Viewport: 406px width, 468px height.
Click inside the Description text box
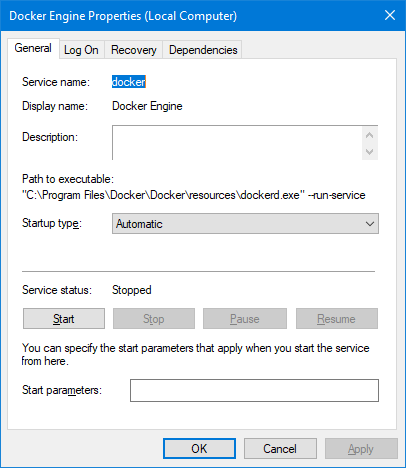click(x=237, y=143)
